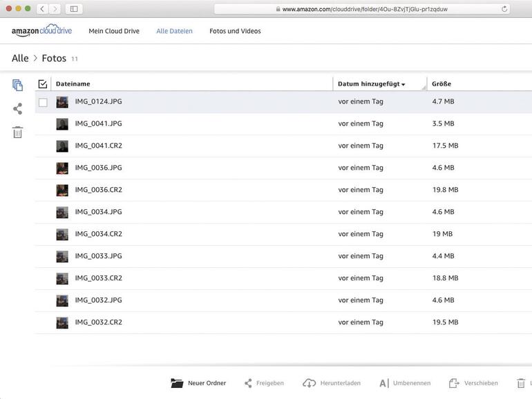
Task: Click the Umbenennen rename icon
Action: click(x=383, y=383)
